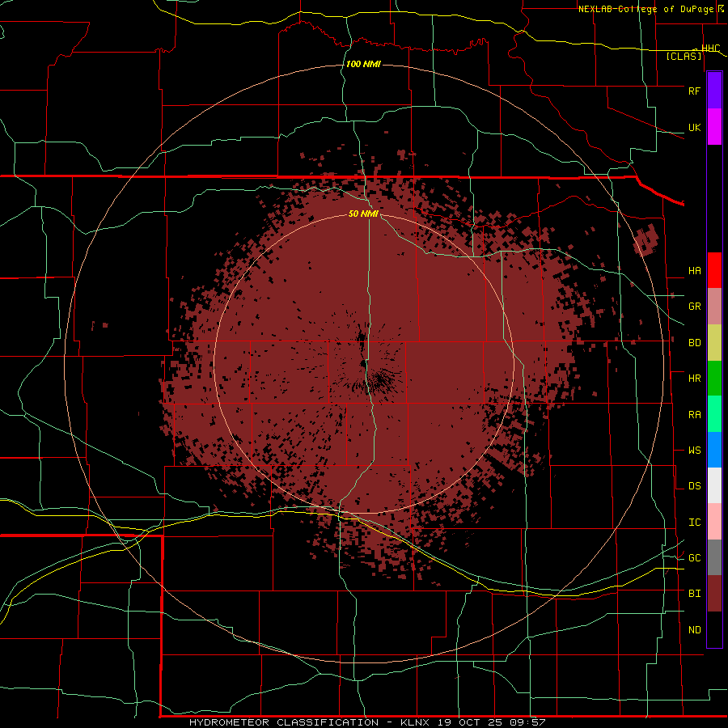Click the HR legend label
Image resolution: width=728 pixels, height=728 pixels.
[694, 379]
